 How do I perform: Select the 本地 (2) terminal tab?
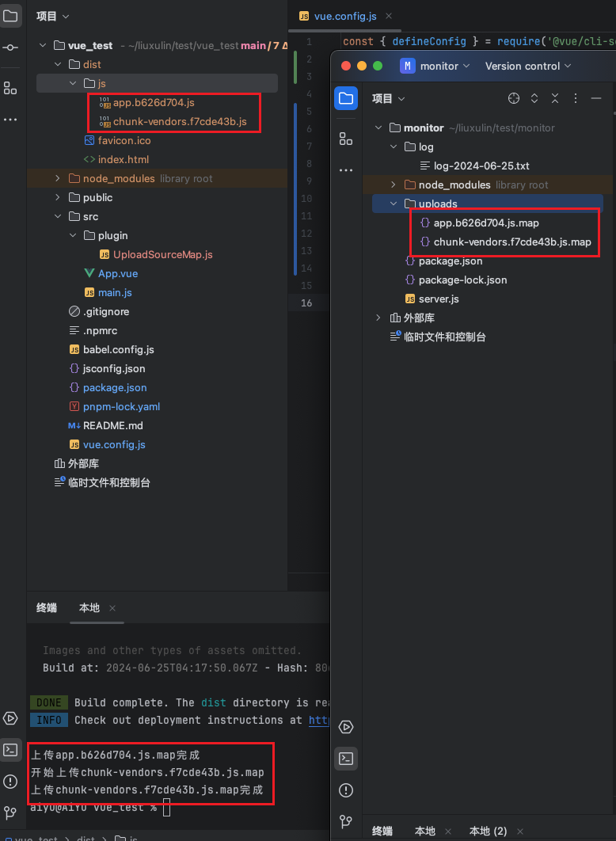tap(488, 831)
